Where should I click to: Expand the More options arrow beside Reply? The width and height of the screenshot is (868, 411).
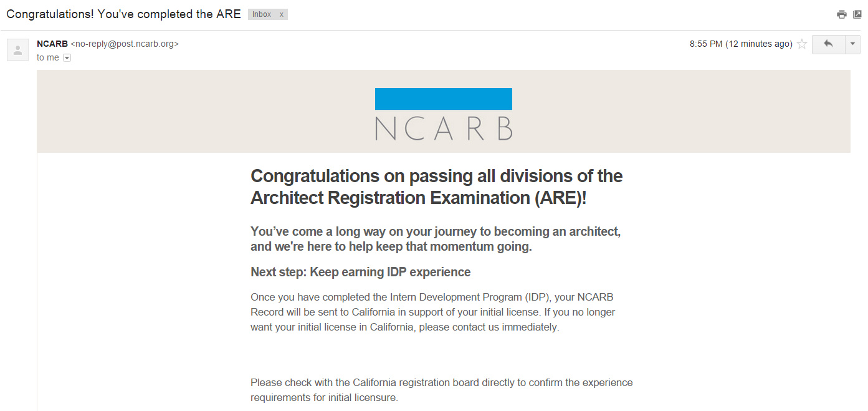[853, 44]
